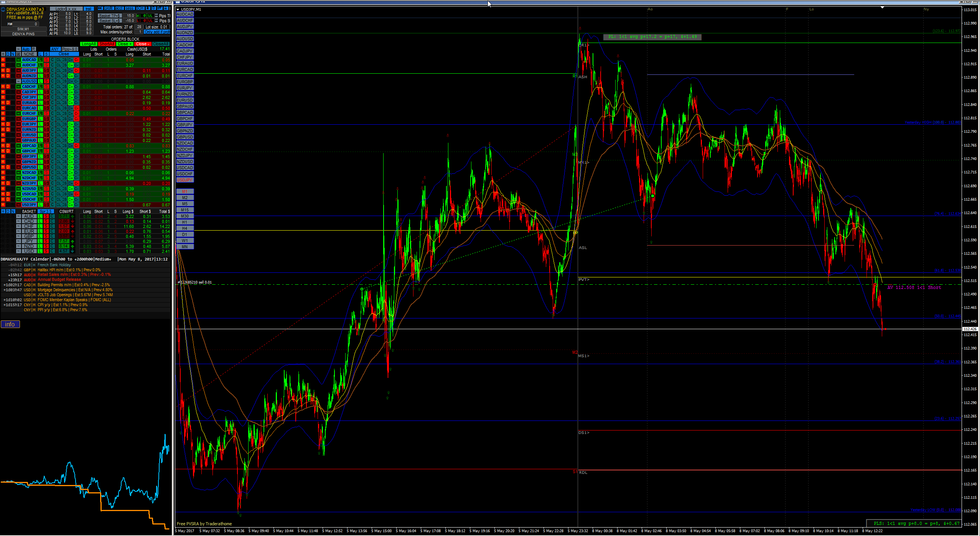Click the Lock=$ x.xx button
The image size is (980, 536).
click(x=66, y=9)
